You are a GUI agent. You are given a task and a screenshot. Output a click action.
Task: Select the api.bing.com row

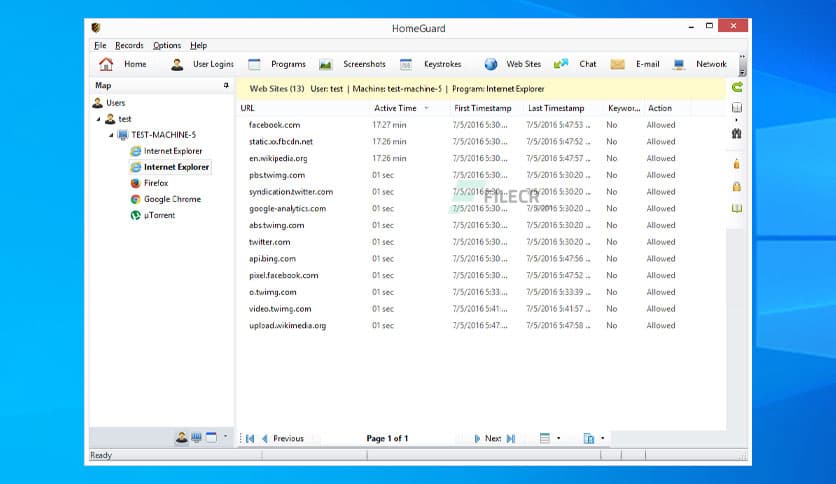(x=481, y=259)
